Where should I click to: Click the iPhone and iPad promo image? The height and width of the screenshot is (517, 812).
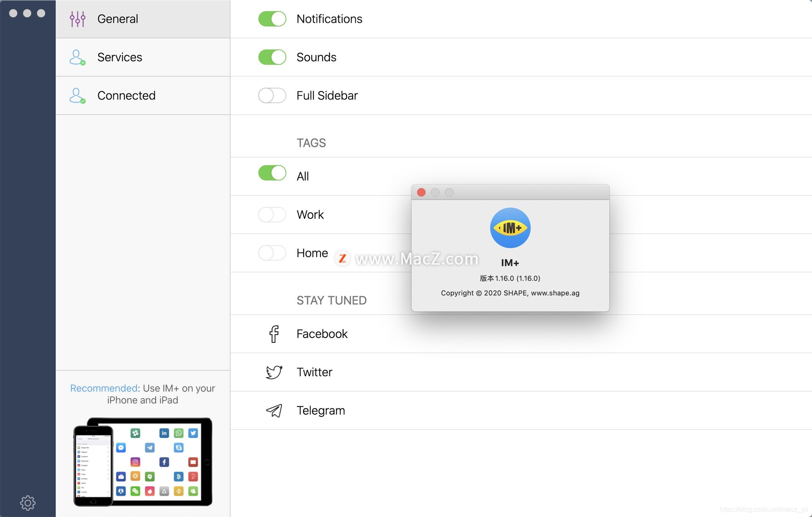tap(143, 462)
